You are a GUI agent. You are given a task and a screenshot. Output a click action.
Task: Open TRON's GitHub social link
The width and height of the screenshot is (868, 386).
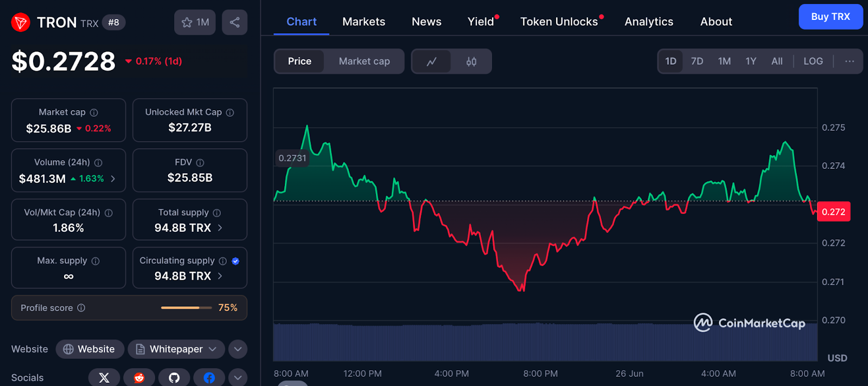(x=174, y=377)
